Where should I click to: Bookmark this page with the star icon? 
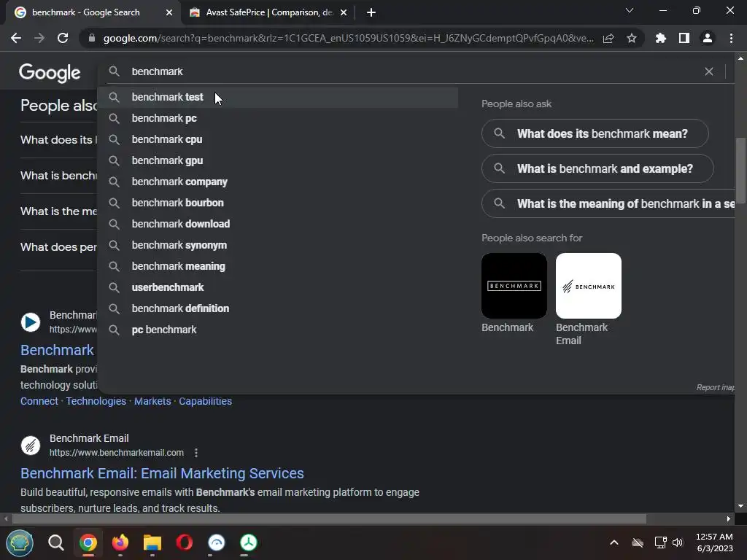pyautogui.click(x=632, y=38)
